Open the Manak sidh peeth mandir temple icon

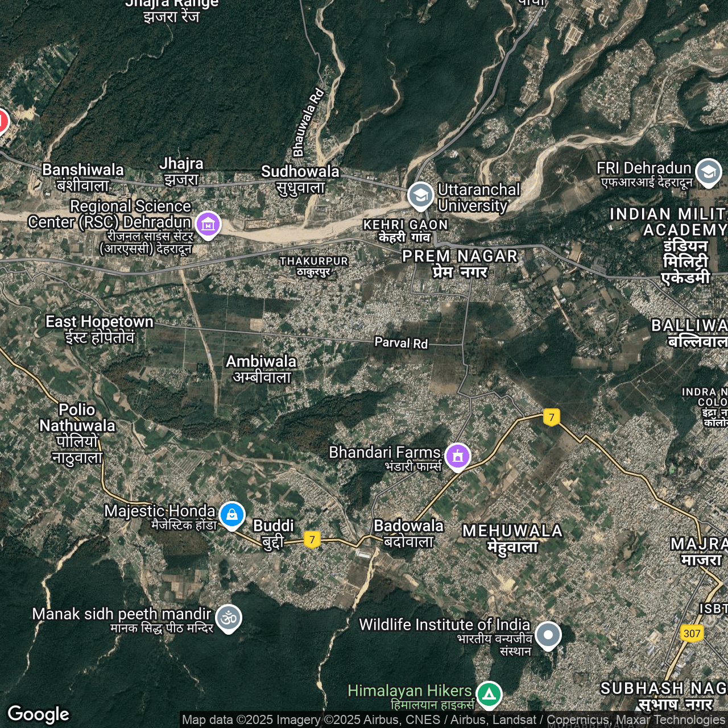tap(229, 617)
